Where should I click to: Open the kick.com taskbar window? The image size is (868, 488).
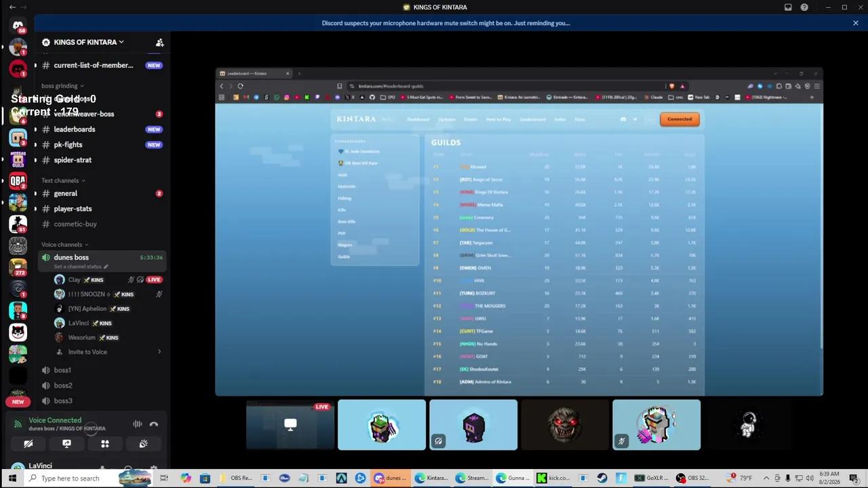tap(554, 479)
